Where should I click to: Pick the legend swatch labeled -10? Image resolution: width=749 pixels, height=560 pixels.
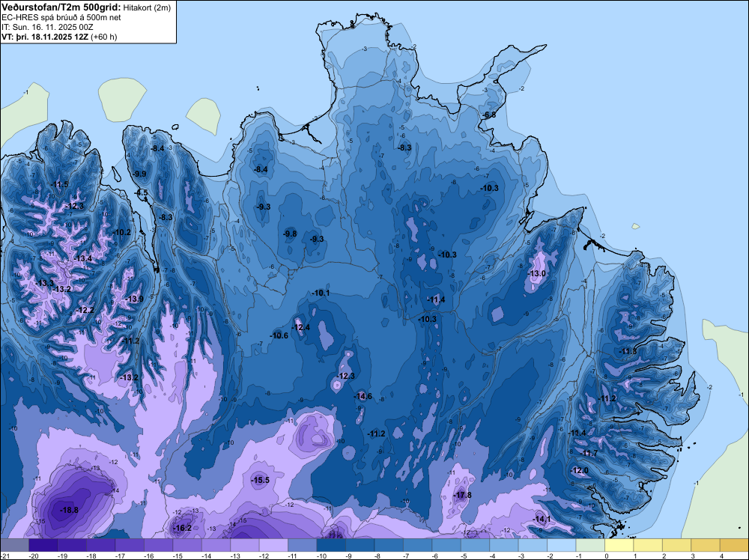[331, 545]
